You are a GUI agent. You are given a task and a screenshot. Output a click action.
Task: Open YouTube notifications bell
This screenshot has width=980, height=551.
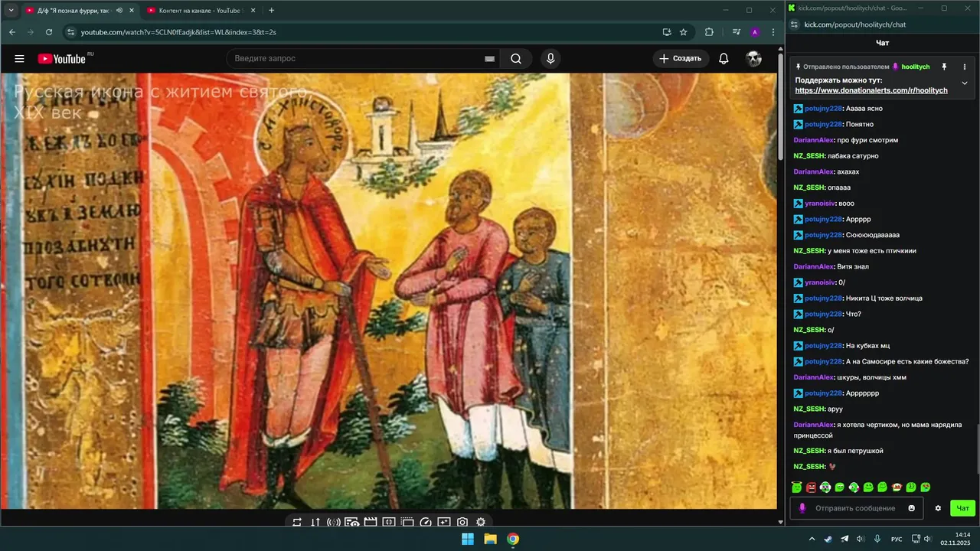[x=724, y=59]
